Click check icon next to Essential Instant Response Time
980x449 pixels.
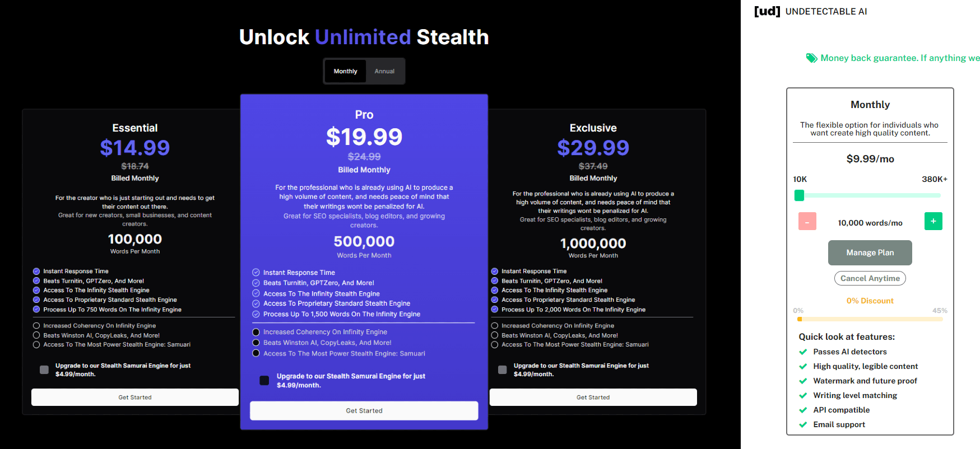click(36, 271)
